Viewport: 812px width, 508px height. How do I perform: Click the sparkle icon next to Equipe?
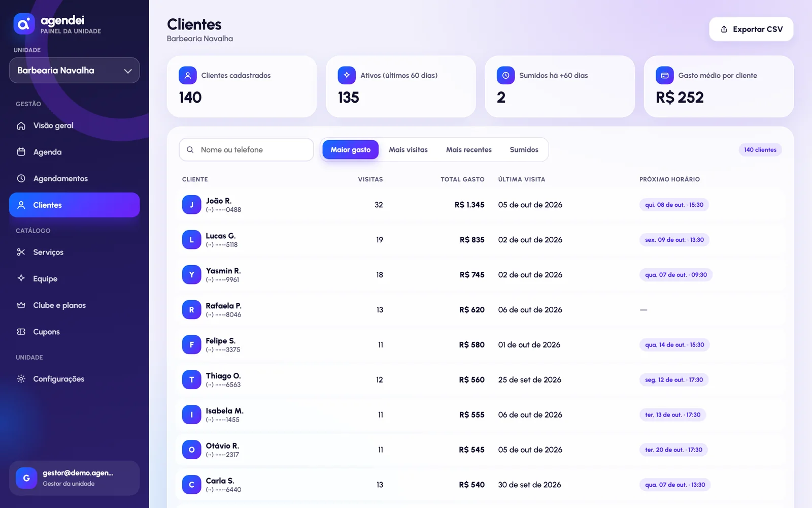(21, 278)
